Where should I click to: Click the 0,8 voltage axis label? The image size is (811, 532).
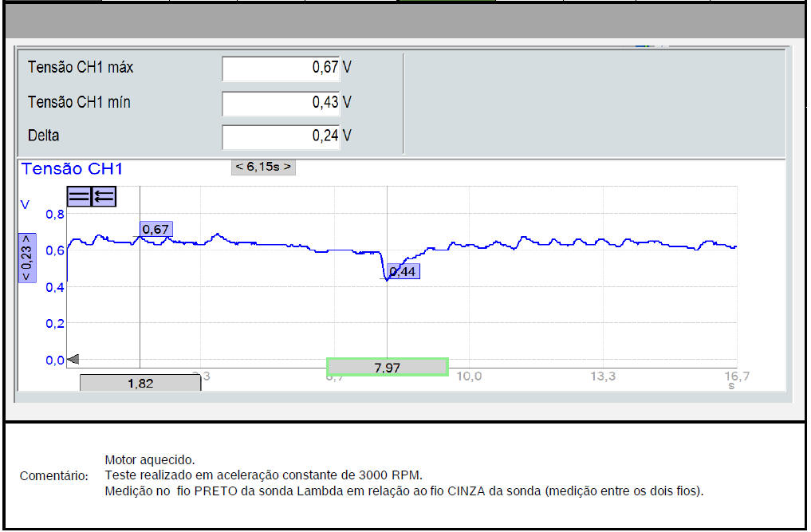pos(54,214)
